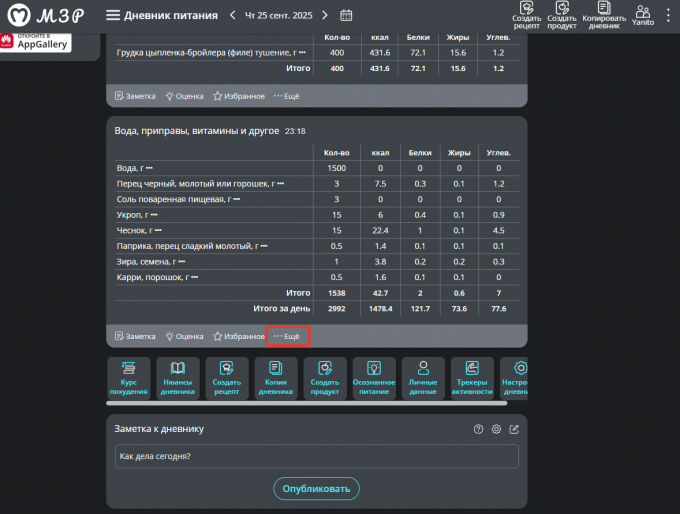Open the 'Осознанное питание' tile
This screenshot has width=680, height=514.
point(374,379)
